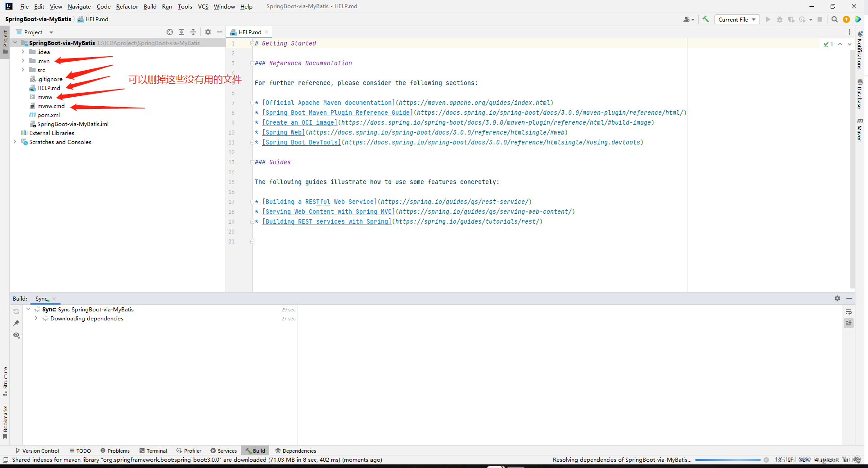The image size is (868, 468).
Task: Click the Build project hammer icon
Action: coord(705,19)
